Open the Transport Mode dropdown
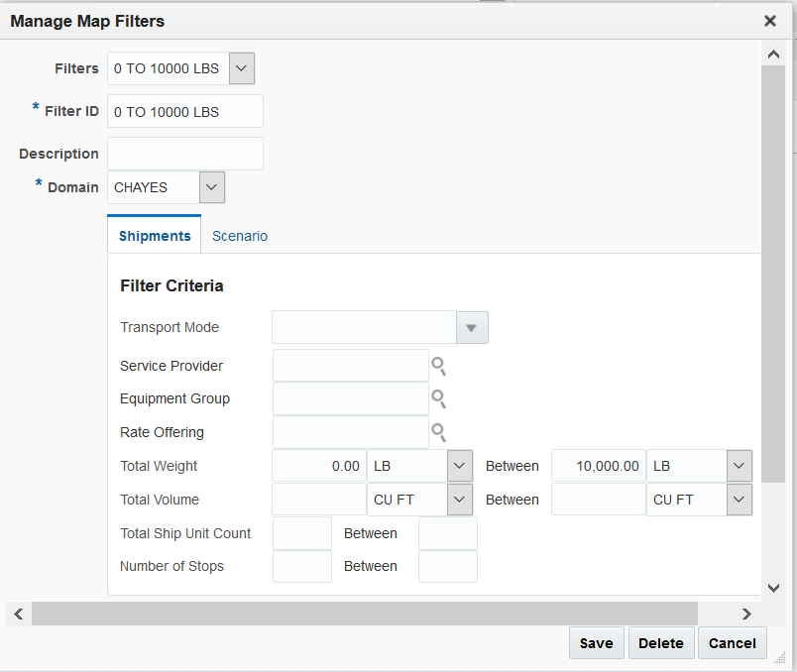The height and width of the screenshot is (672, 797). point(472,327)
